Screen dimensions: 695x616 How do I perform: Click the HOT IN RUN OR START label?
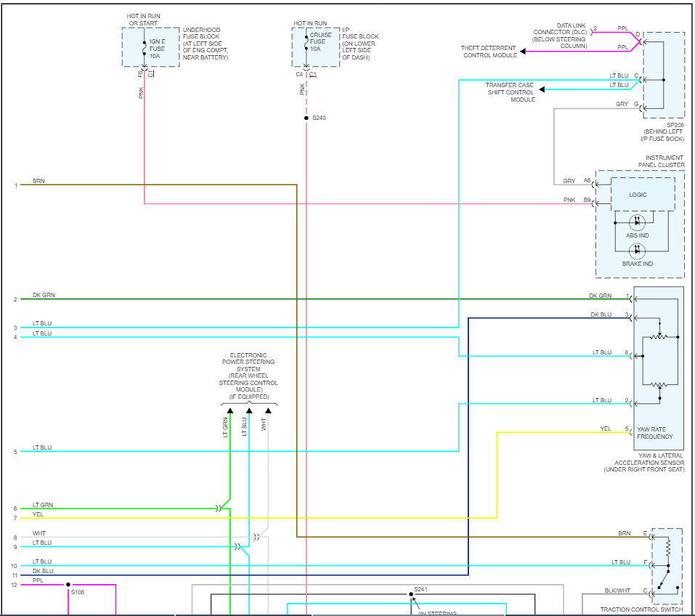143,20
